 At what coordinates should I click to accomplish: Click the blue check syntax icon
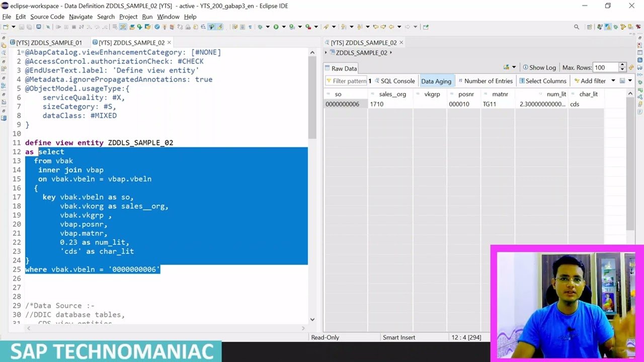157,27
